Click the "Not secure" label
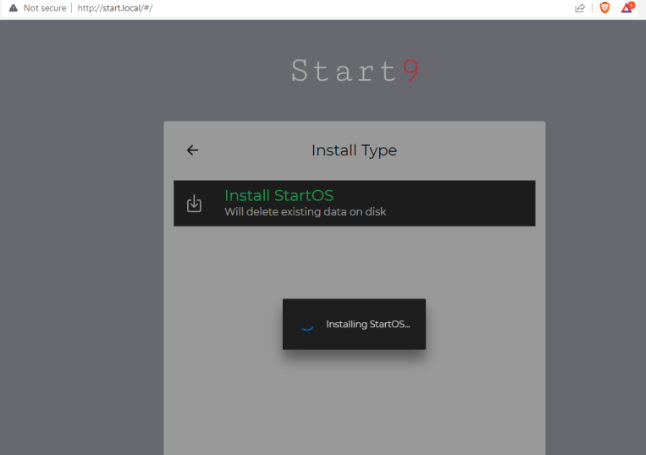The width and height of the screenshot is (646, 455). click(44, 8)
